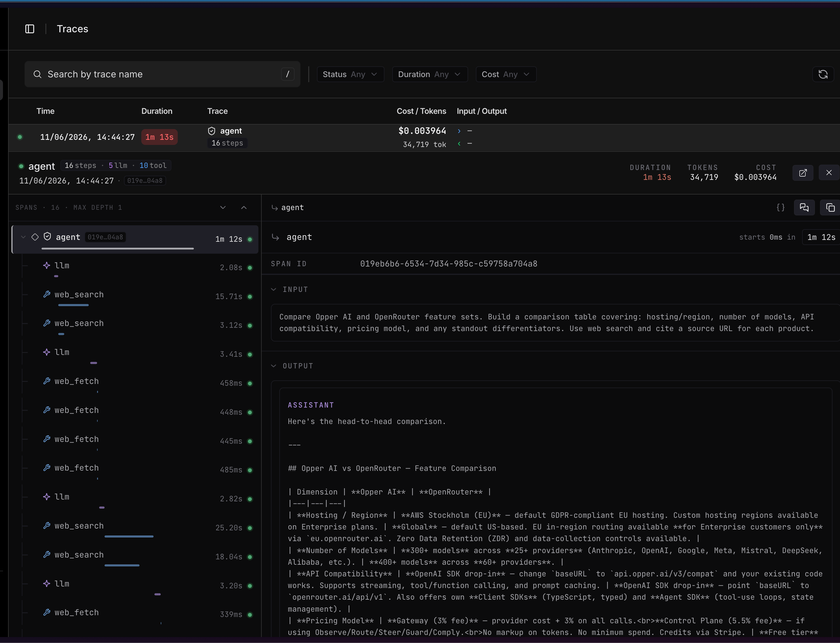
Task: Click the blue input arrow in the trace row
Action: [459, 131]
